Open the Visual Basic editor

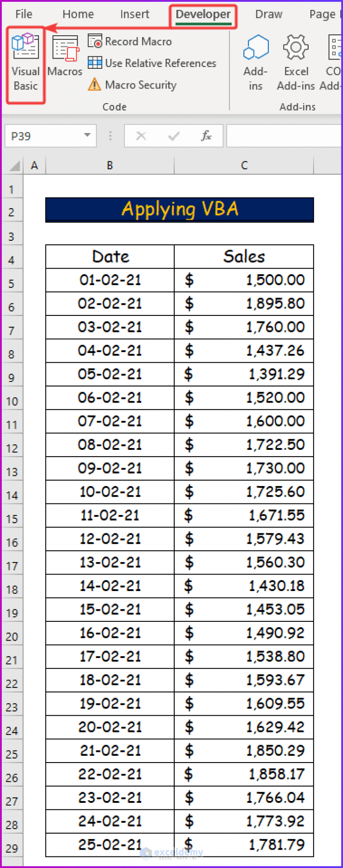pos(25,63)
